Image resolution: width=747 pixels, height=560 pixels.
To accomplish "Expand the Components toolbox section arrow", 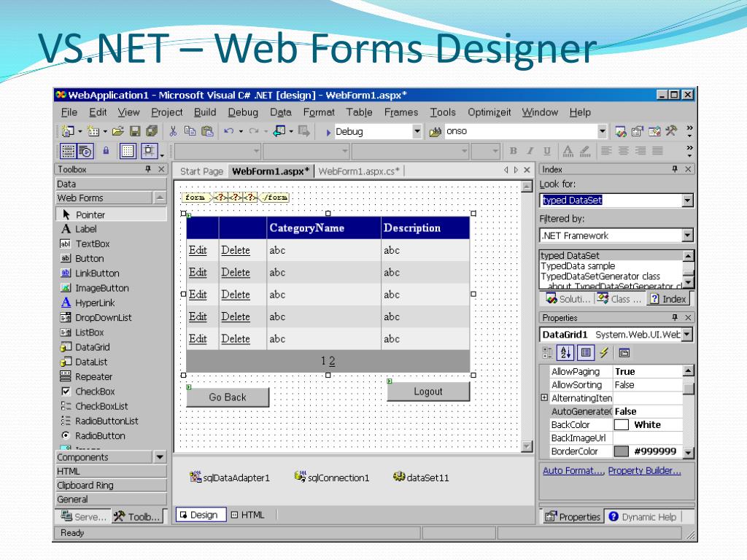I will coord(160,457).
